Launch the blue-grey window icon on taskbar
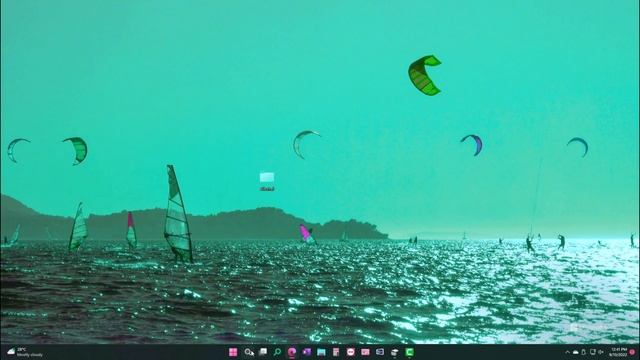 (x=380, y=352)
